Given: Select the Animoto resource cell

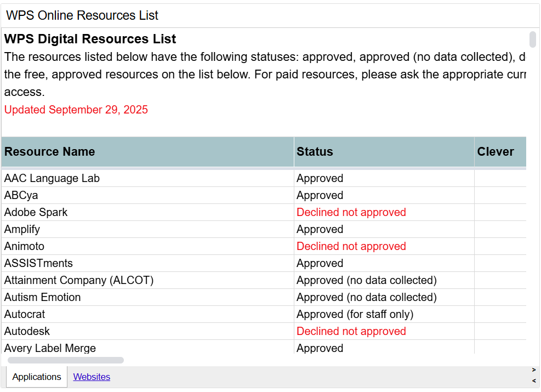Looking at the screenshot, I should [147, 246].
